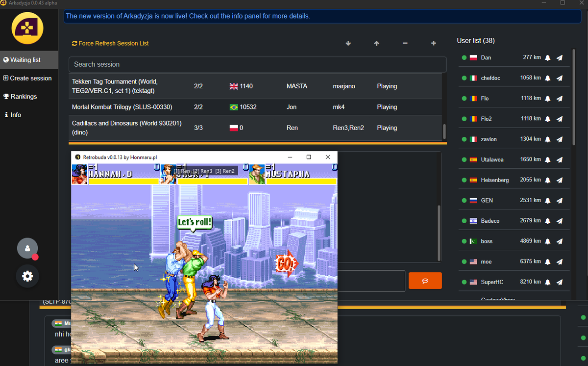
Task: Click the Retrobuda game screen
Action: [204, 264]
